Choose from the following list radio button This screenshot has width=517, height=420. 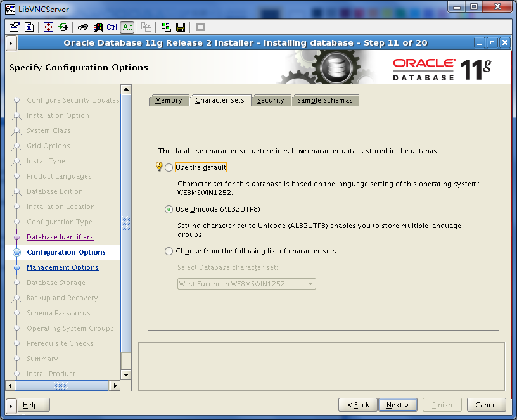(x=169, y=251)
